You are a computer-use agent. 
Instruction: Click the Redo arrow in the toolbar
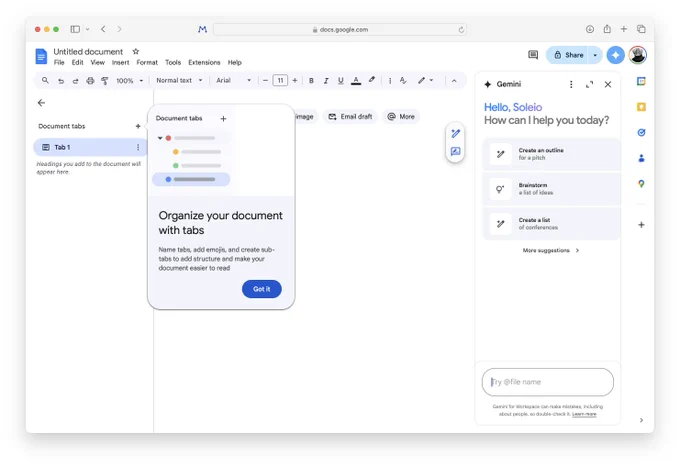click(x=75, y=81)
